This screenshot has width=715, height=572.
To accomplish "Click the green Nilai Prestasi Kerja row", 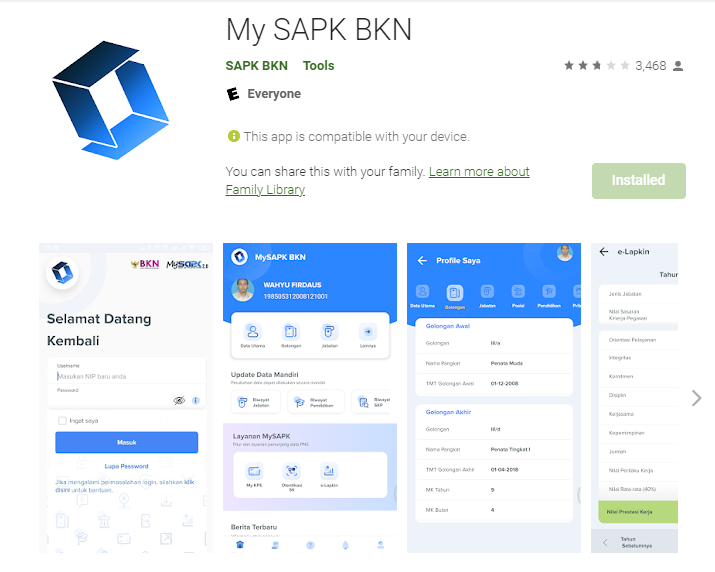I will (638, 512).
